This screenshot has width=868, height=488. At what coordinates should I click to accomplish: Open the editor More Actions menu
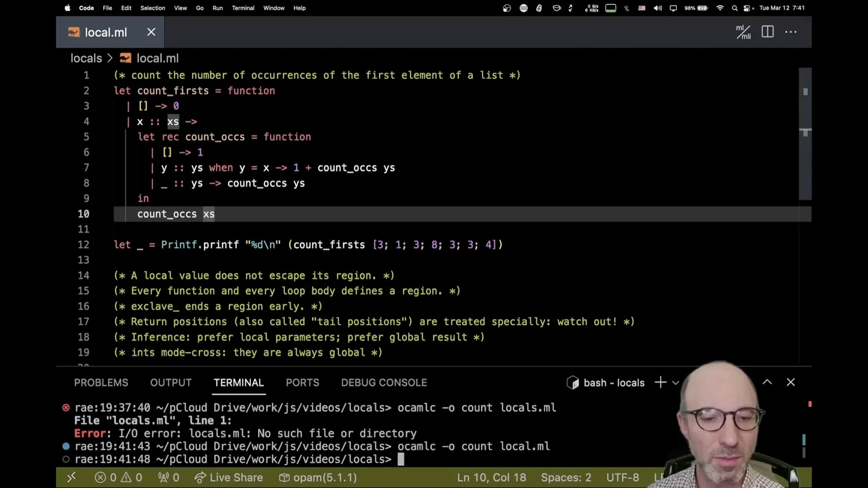click(x=791, y=32)
